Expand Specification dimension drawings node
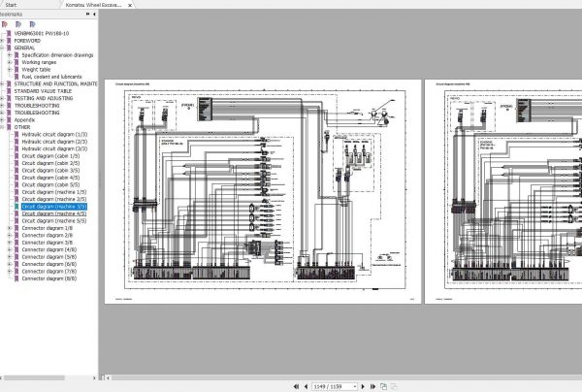 (x=10, y=55)
